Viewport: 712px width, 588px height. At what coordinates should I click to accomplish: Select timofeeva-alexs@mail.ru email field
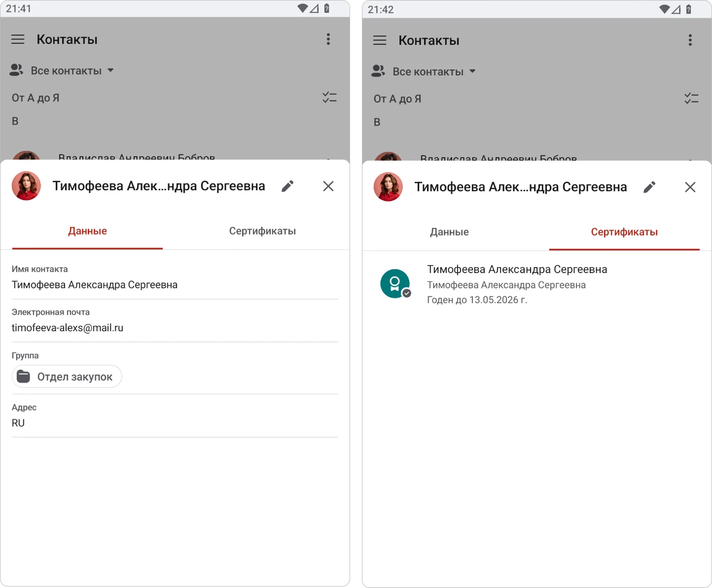click(175, 321)
